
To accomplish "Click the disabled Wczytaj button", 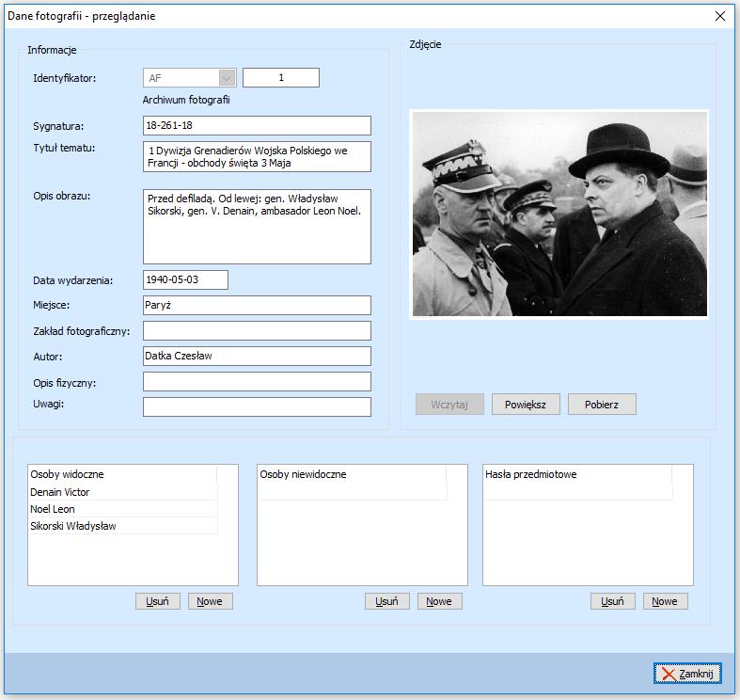I will click(x=449, y=405).
